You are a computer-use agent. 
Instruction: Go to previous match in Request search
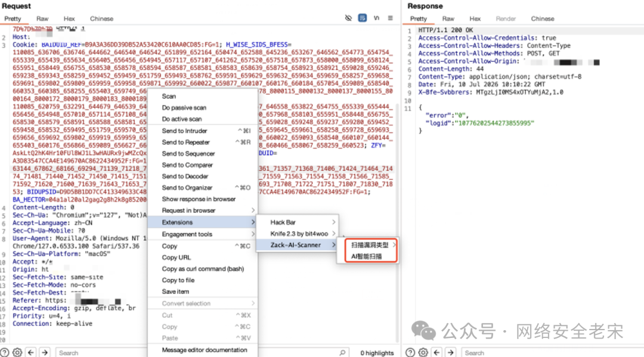click(31, 352)
